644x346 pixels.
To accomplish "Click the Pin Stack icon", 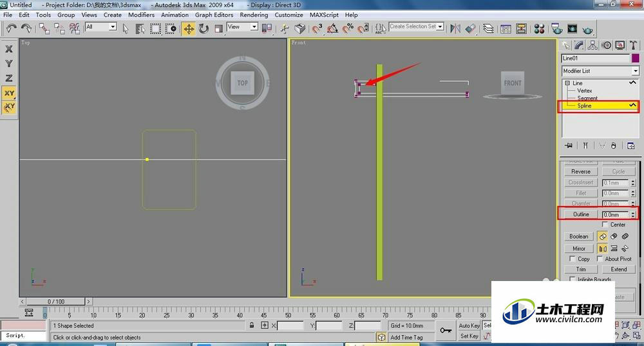I will pos(569,145).
